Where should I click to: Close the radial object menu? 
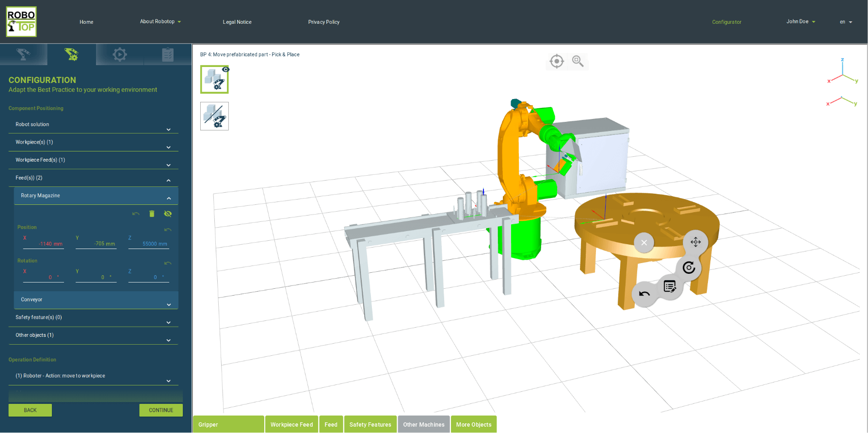tap(644, 242)
